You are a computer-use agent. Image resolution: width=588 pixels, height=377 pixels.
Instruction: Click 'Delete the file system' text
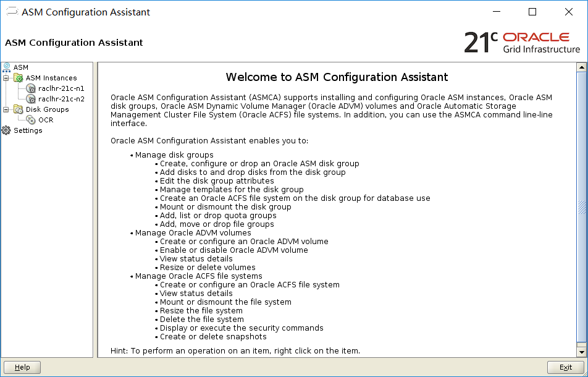tap(202, 320)
